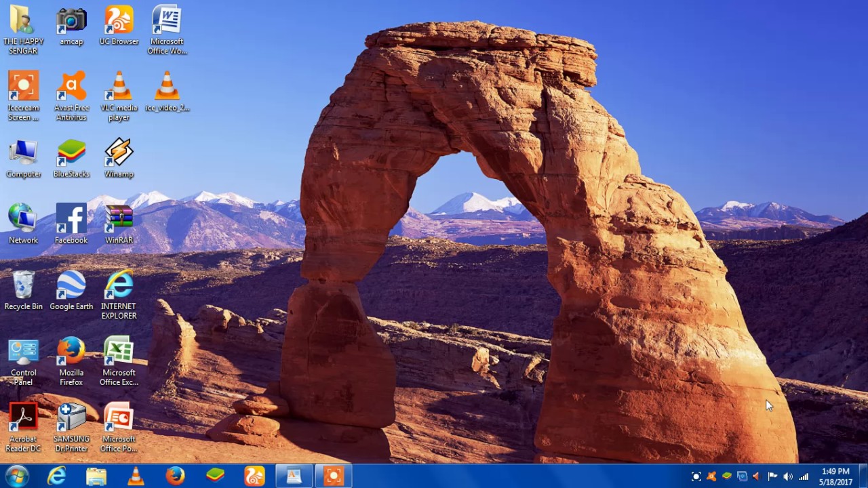The height and width of the screenshot is (488, 868).
Task: Select the Microsoft Office PowerPoint shortcut
Action: pyautogui.click(x=119, y=428)
